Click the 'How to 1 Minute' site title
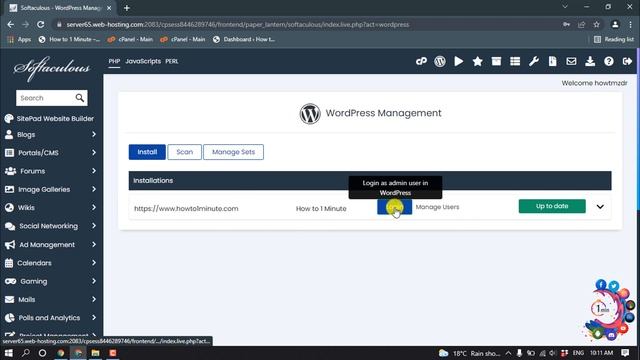The image size is (640, 360). pyautogui.click(x=321, y=209)
